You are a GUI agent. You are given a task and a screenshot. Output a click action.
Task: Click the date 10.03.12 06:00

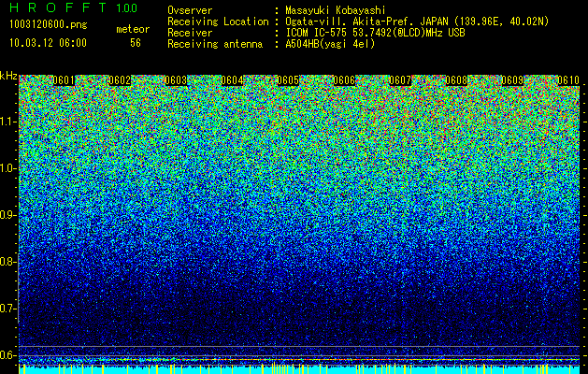[x=48, y=43]
